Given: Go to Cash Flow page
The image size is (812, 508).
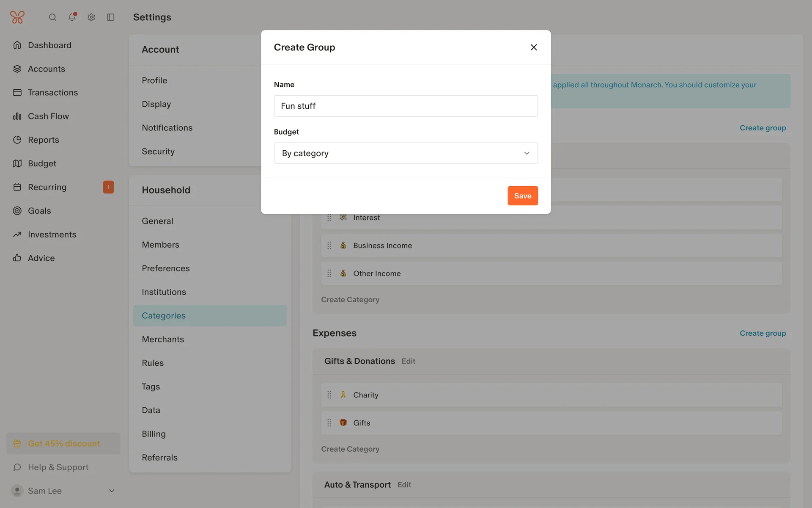Looking at the screenshot, I should click(48, 116).
